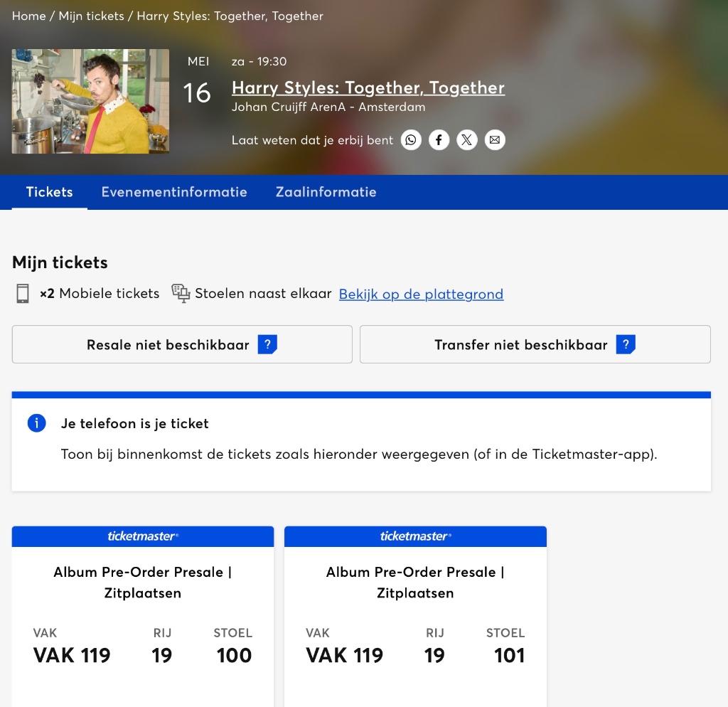Viewport: 728px width, 707px height.
Task: Share the event via WhatsApp
Action: coord(411,140)
